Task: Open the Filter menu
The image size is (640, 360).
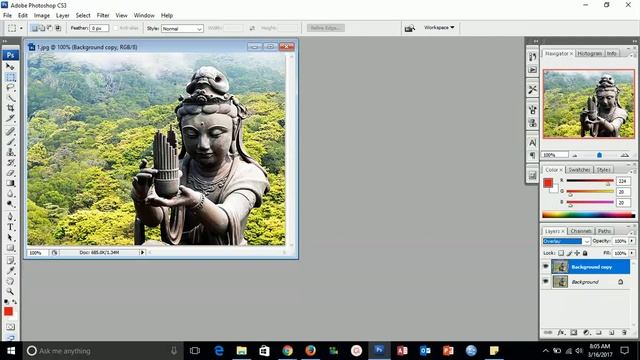Action: [x=103, y=15]
